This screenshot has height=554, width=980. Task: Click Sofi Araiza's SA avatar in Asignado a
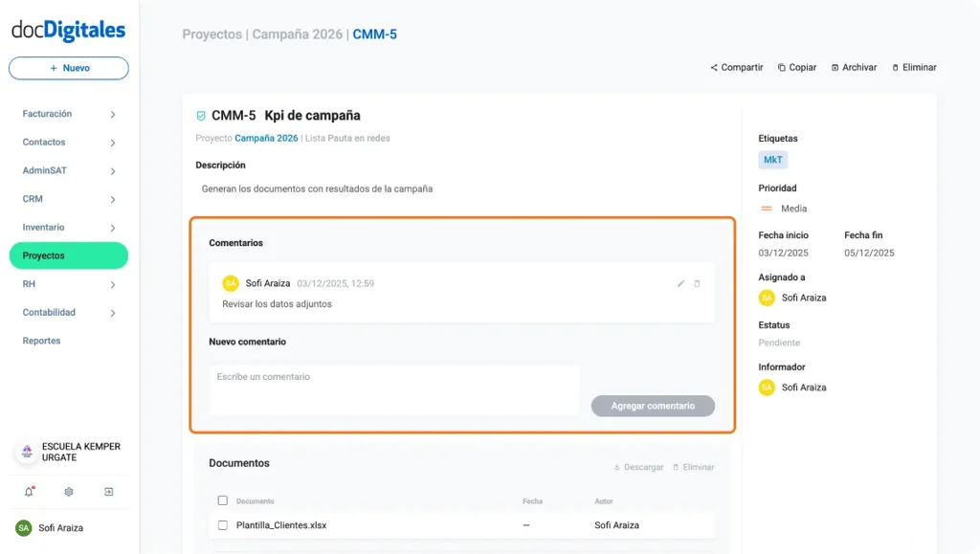tap(767, 298)
